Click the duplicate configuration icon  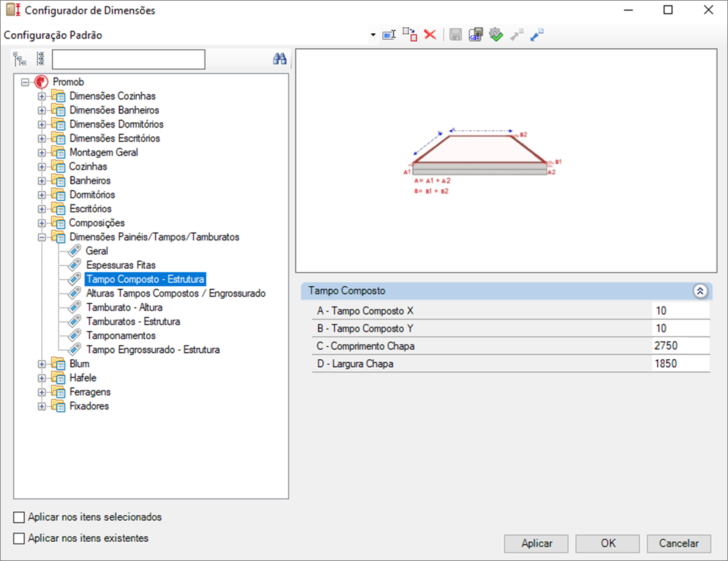click(409, 35)
